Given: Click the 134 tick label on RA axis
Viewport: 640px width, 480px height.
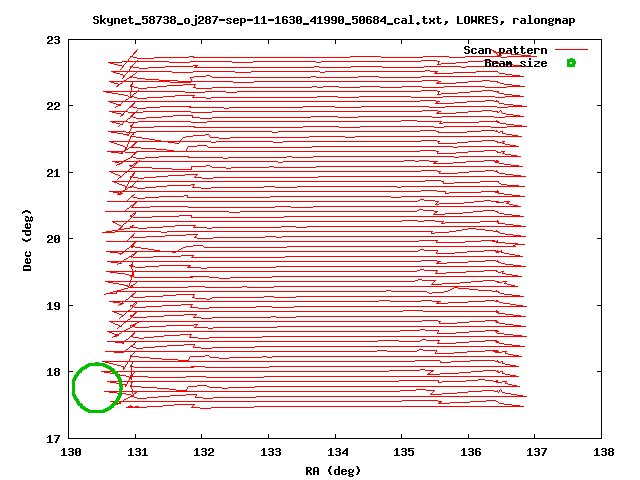Looking at the screenshot, I should [x=338, y=452].
